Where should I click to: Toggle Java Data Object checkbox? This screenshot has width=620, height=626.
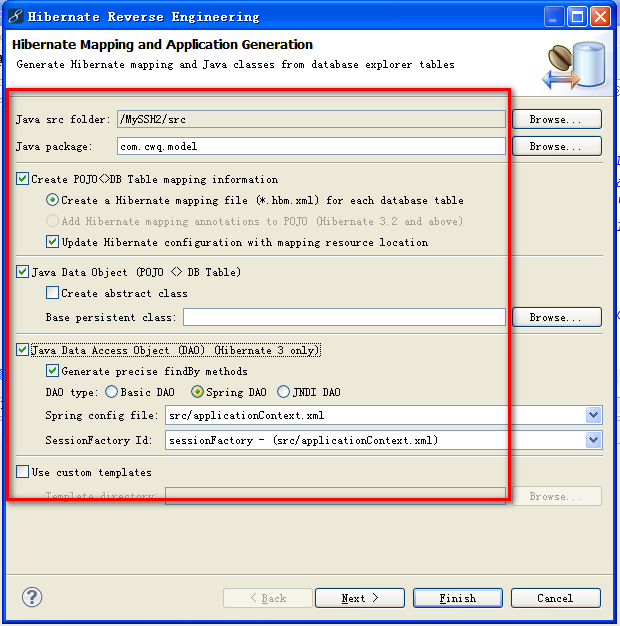[22, 272]
